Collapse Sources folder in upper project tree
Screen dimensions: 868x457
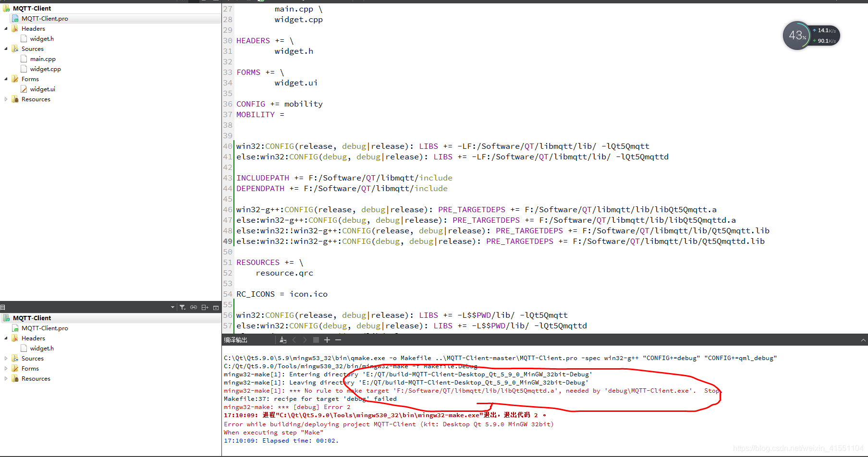coord(6,49)
